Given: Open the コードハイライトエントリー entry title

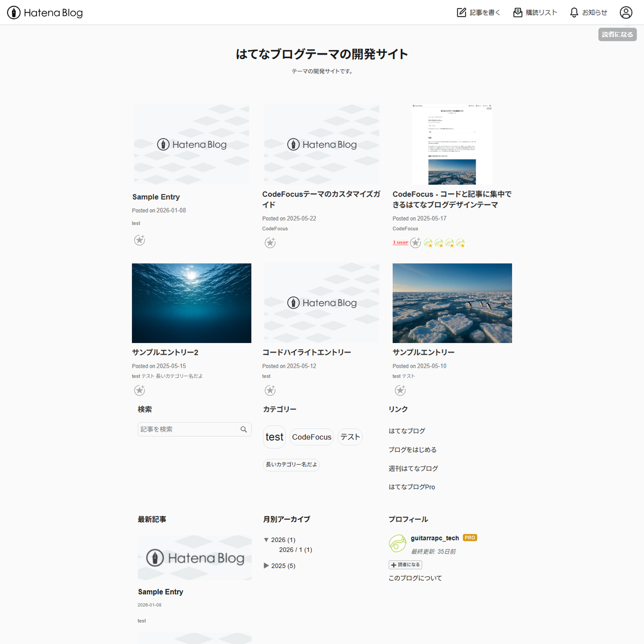Looking at the screenshot, I should coord(306,352).
